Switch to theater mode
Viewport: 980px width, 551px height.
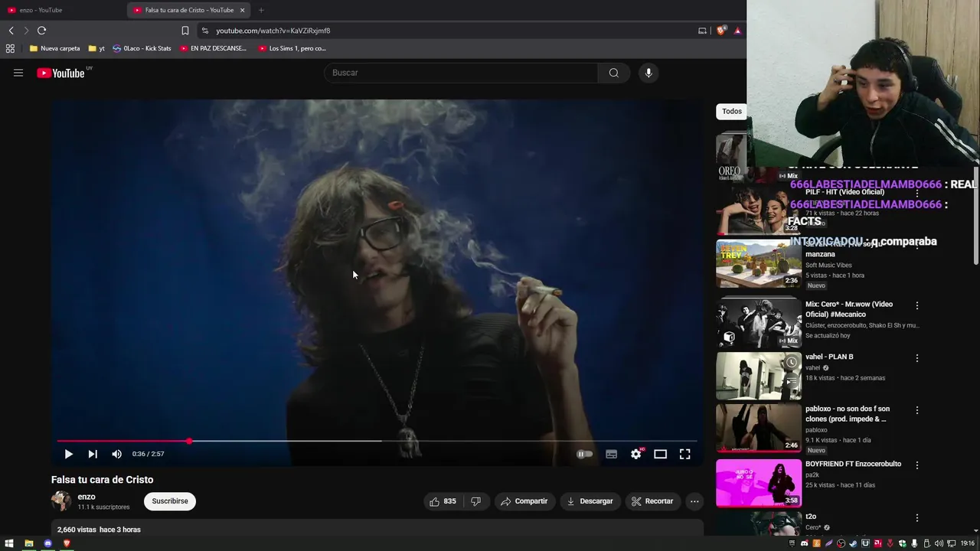[660, 454]
